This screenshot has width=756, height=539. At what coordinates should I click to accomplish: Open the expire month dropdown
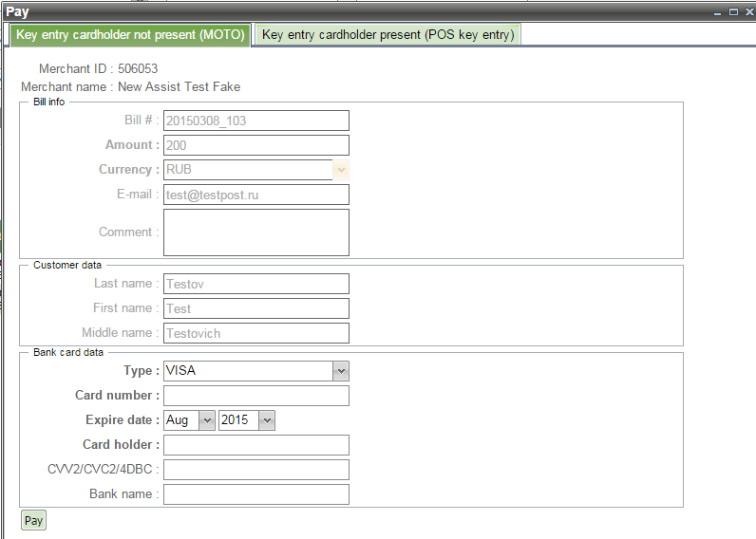[207, 420]
